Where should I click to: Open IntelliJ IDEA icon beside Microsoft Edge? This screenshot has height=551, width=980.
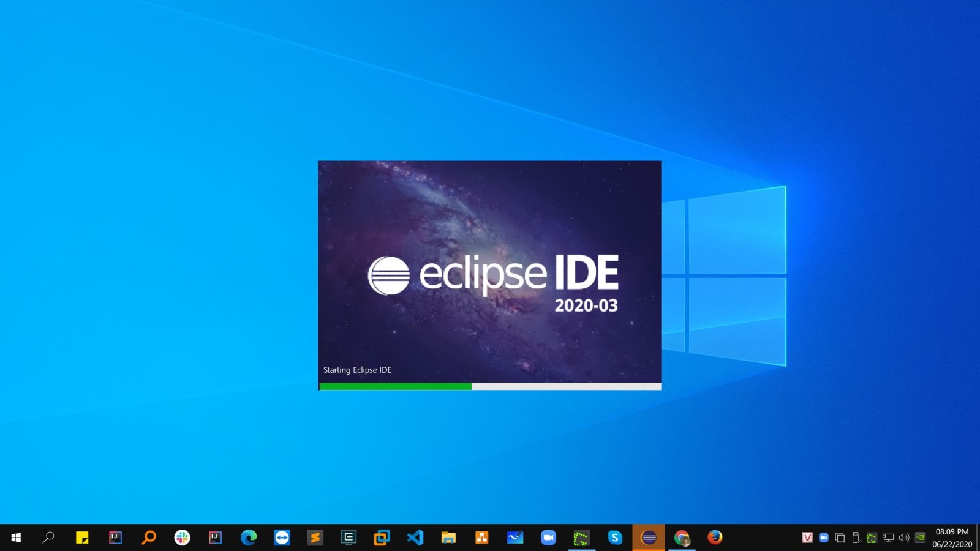[215, 538]
